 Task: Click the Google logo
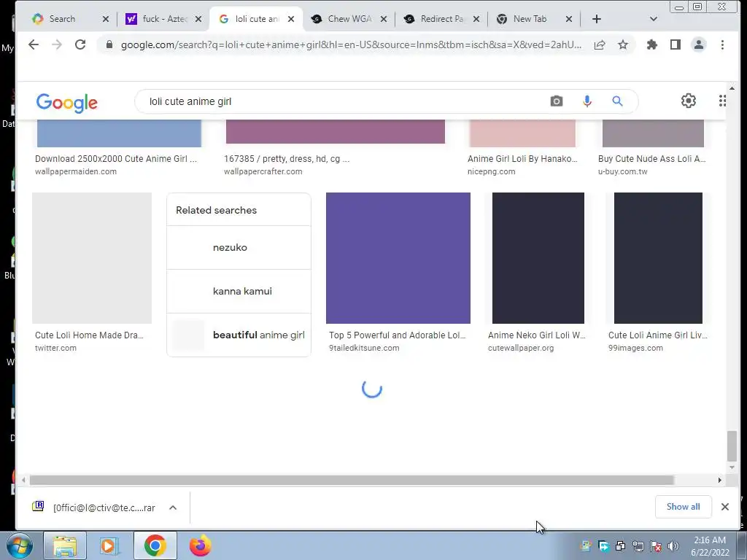[66, 102]
